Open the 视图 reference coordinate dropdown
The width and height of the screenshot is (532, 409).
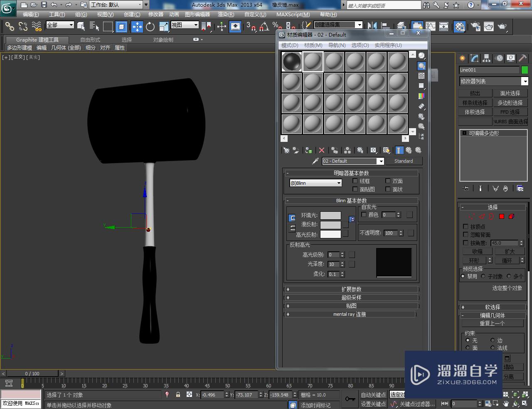point(185,25)
